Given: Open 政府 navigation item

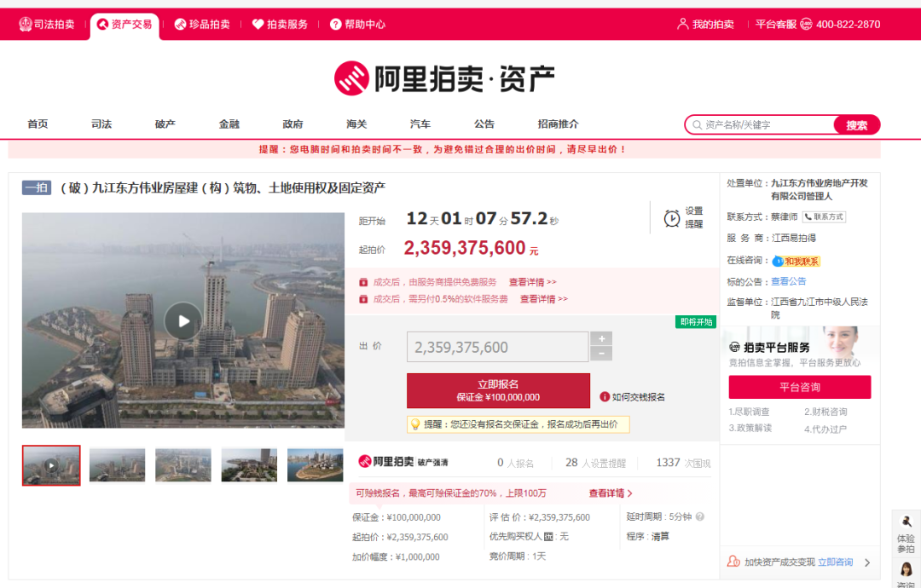Looking at the screenshot, I should pyautogui.click(x=293, y=124).
